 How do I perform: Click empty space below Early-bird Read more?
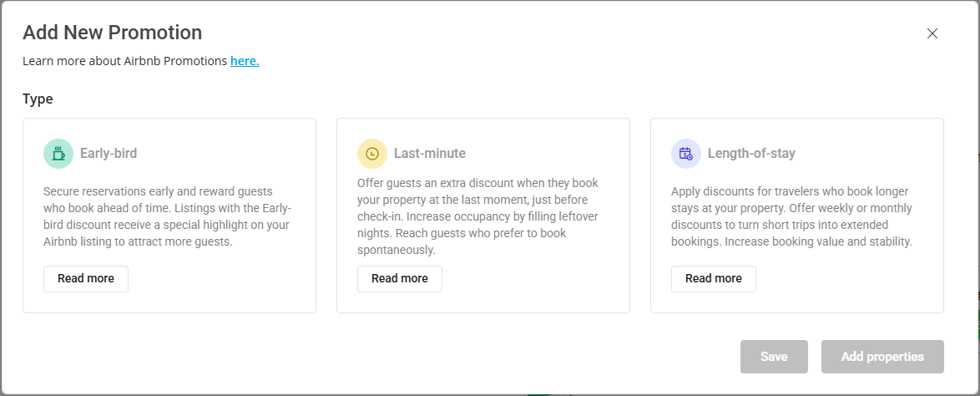coord(167,302)
